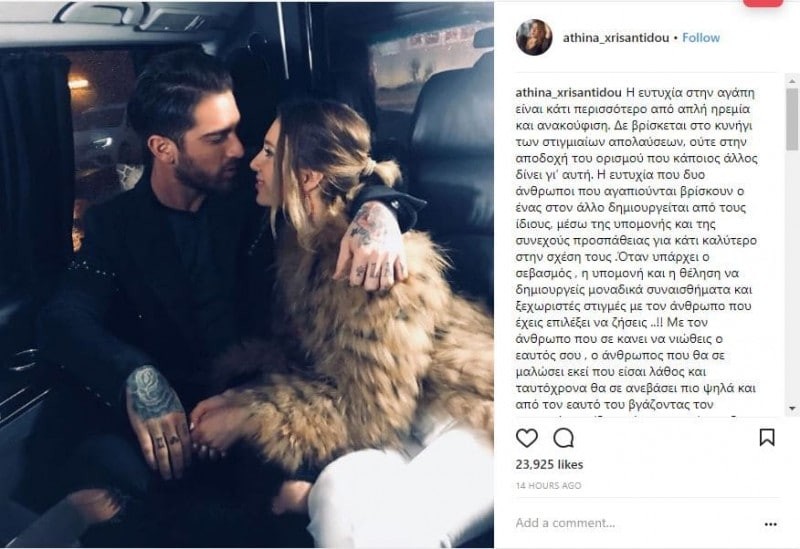The image size is (800, 549).
Task: Click the rose-tattooed hand in the photo
Action: pyautogui.click(x=158, y=420)
